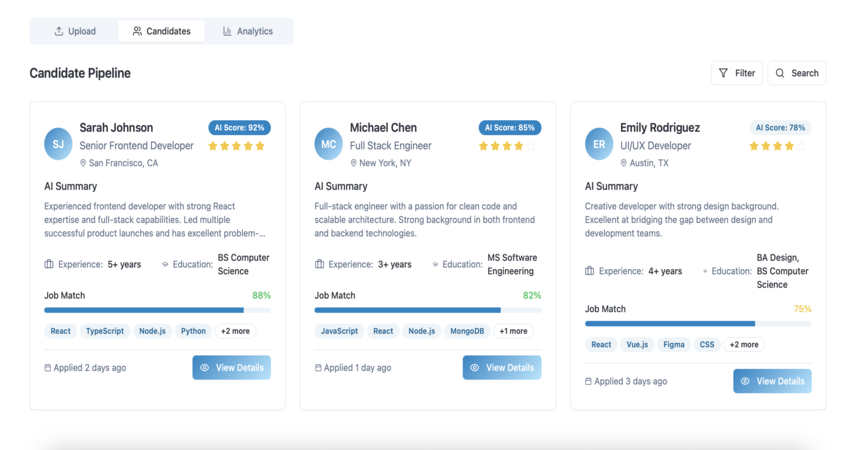Expand the +1 more skills on Michael's card
This screenshot has width=856, height=450.
tap(513, 331)
